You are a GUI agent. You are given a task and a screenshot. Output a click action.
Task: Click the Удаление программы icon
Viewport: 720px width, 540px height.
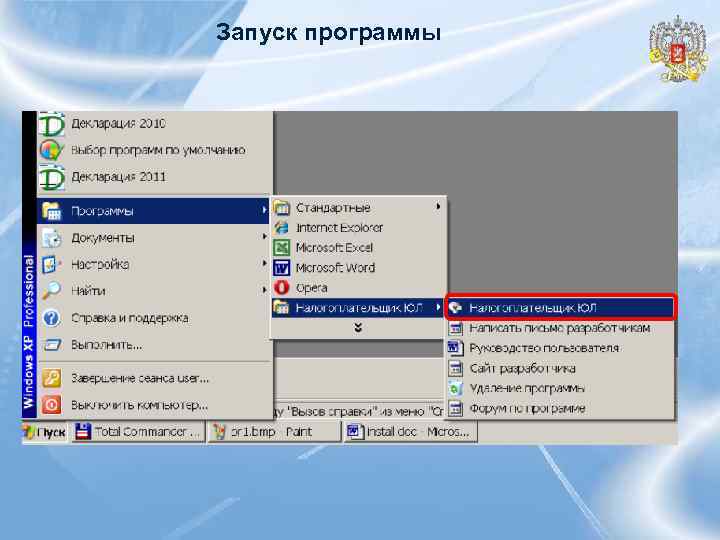pos(456,388)
